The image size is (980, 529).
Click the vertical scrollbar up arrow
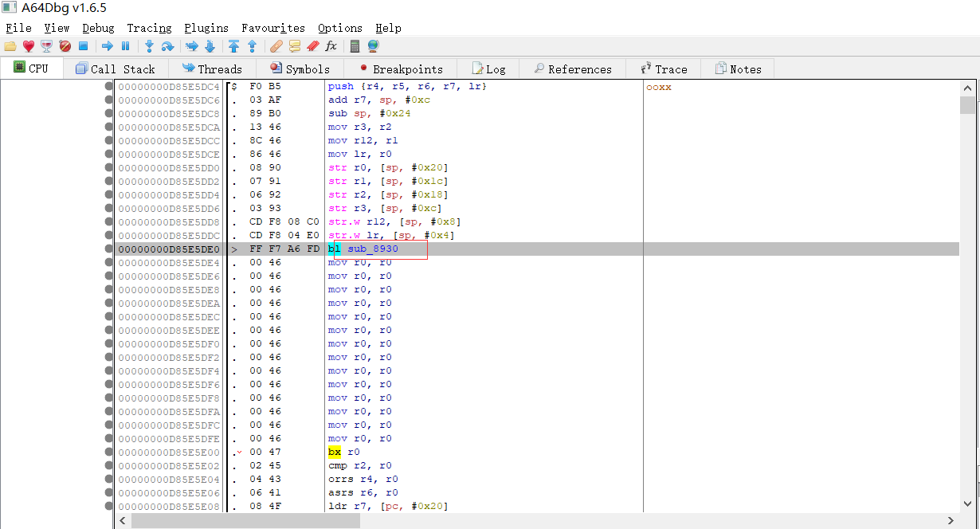(968, 88)
